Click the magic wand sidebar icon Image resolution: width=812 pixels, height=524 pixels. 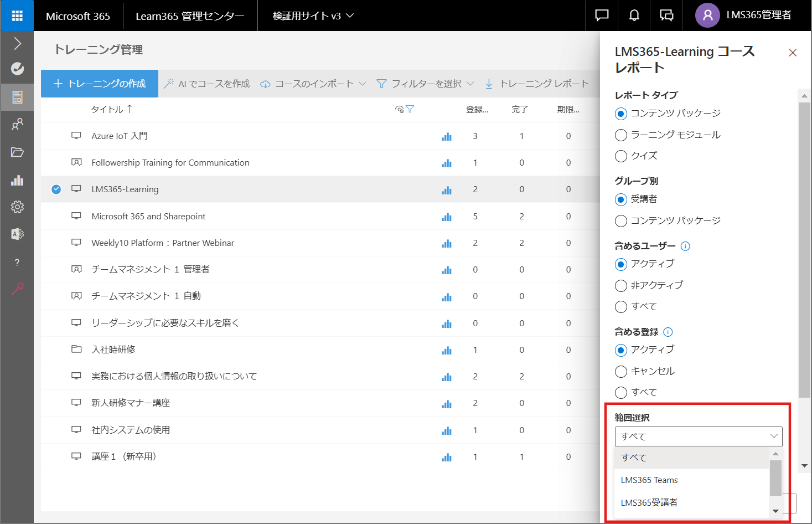17,289
